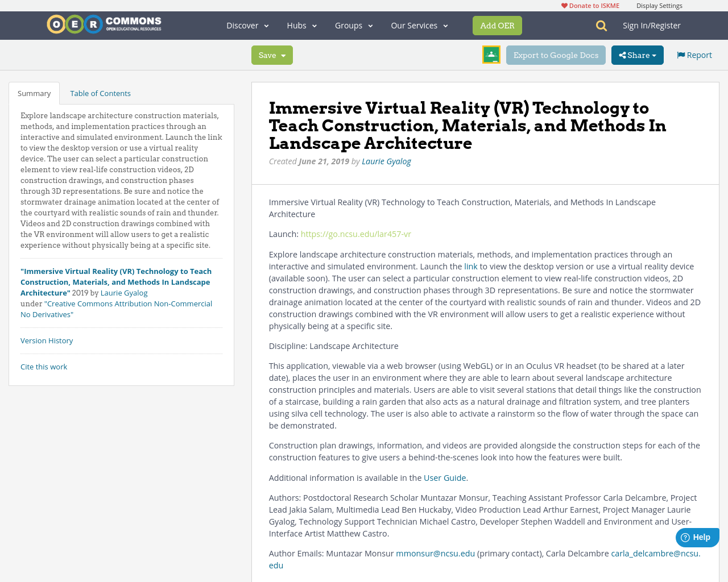Viewport: 728px width, 582px height.
Task: Open the Share dropdown button
Action: click(637, 55)
